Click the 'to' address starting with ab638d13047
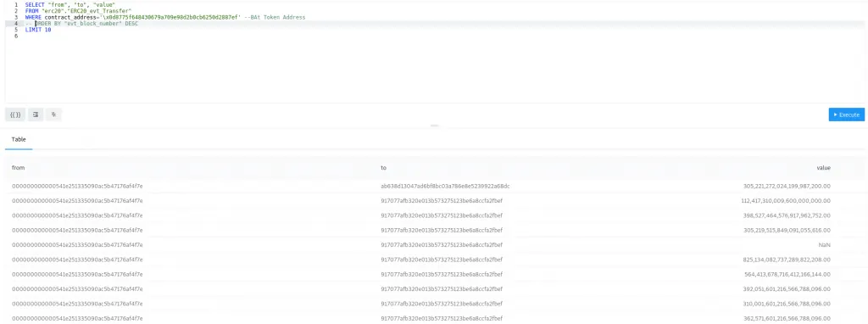Image resolution: width=868 pixels, height=324 pixels. pyautogui.click(x=445, y=186)
